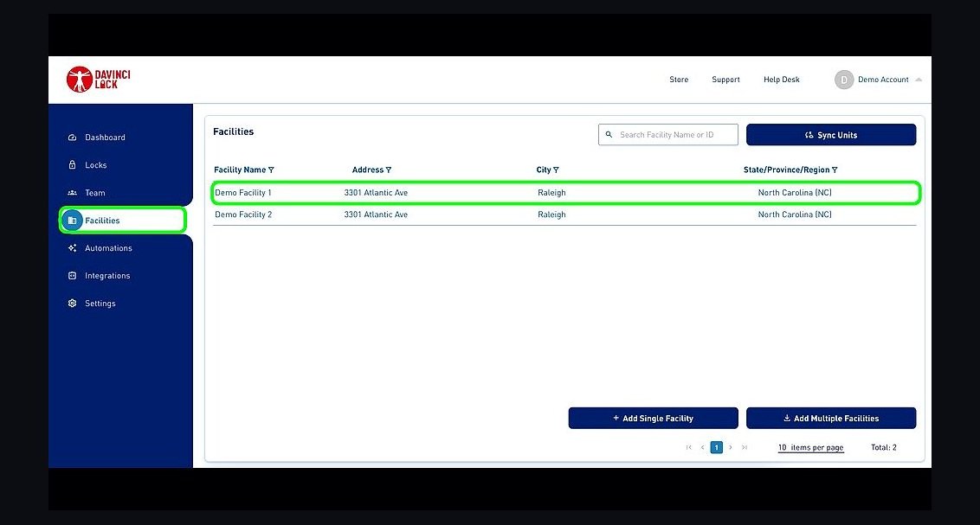Click the Locks padlock icon
This screenshot has height=525, width=980.
[72, 165]
